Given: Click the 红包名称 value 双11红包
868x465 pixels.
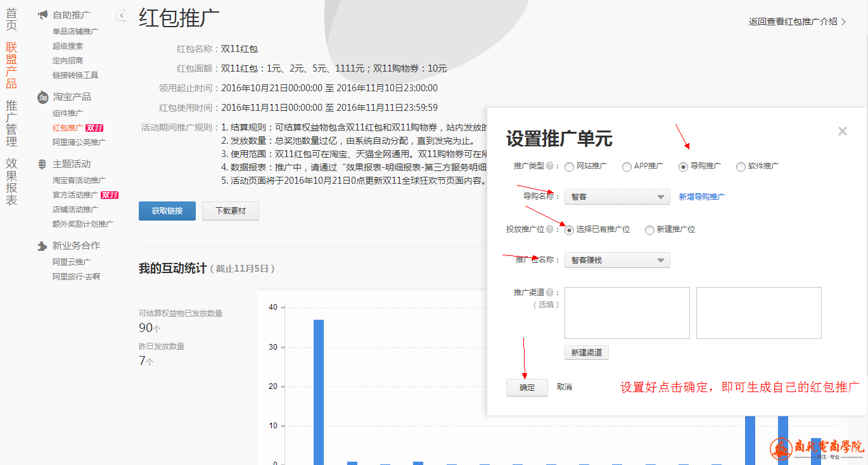Looking at the screenshot, I should 239,49.
